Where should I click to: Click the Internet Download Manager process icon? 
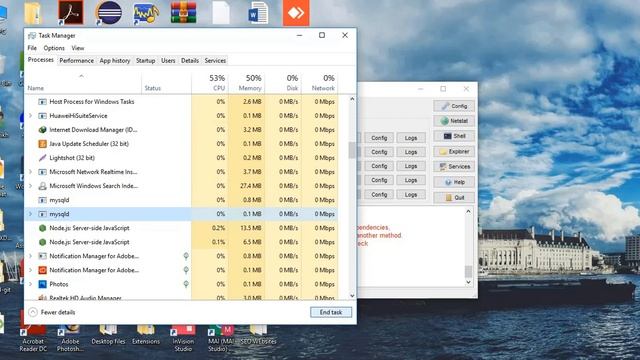(x=42, y=130)
